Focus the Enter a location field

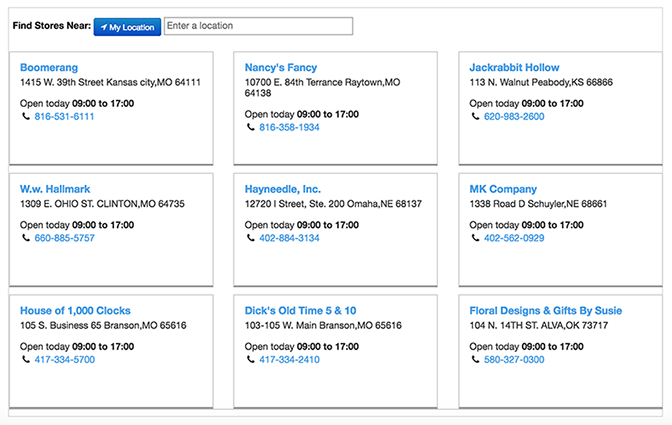pyautogui.click(x=258, y=26)
